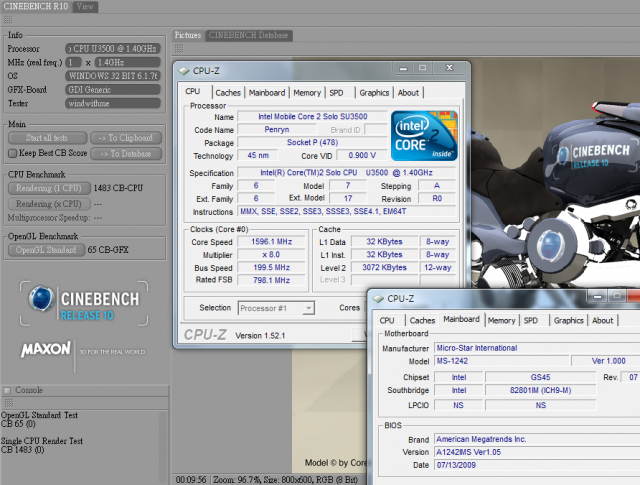The height and width of the screenshot is (485, 640).
Task: Click the rendered motorcycle picture
Action: 556,173
